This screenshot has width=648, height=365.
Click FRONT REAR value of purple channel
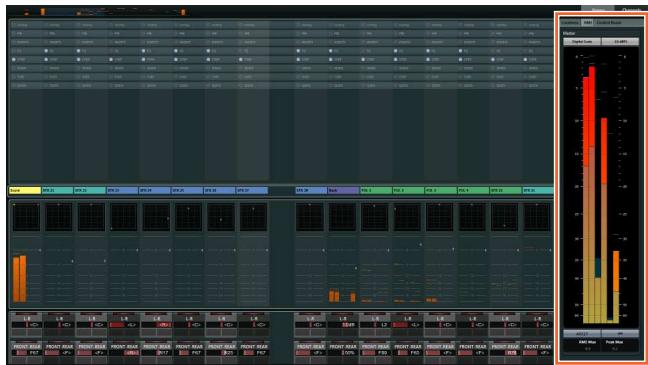[343, 353]
